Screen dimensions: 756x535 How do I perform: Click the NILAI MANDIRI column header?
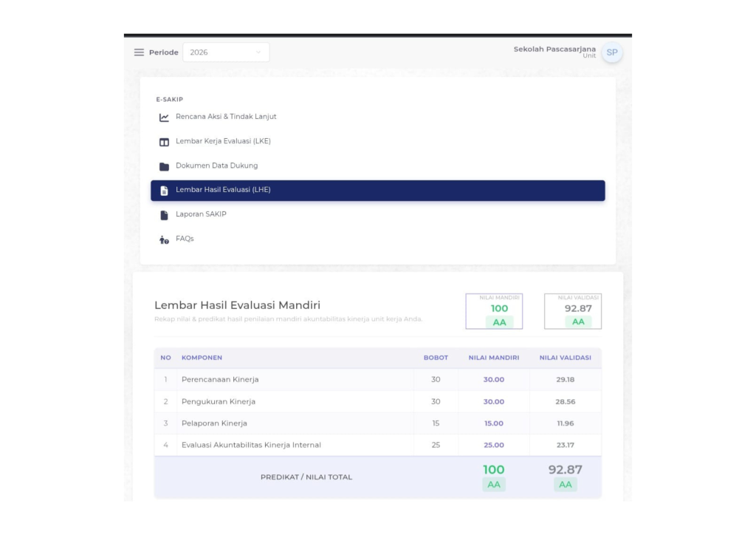(494, 358)
